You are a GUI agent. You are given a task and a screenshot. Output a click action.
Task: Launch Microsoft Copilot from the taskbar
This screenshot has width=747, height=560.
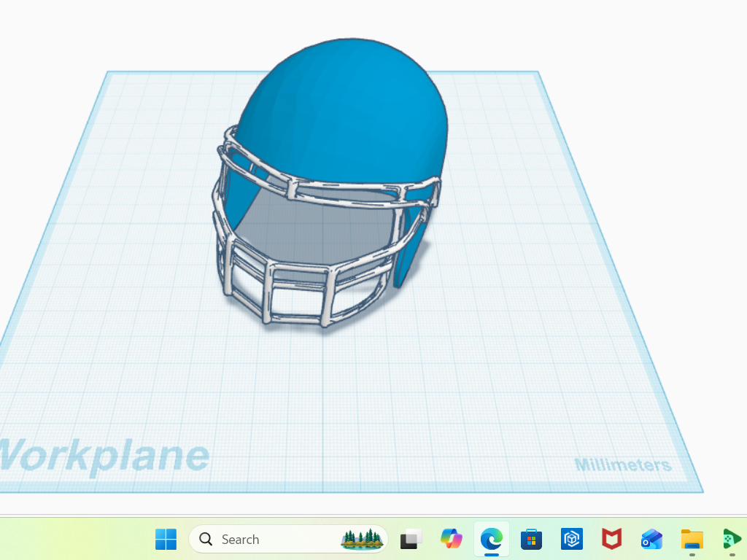451,539
